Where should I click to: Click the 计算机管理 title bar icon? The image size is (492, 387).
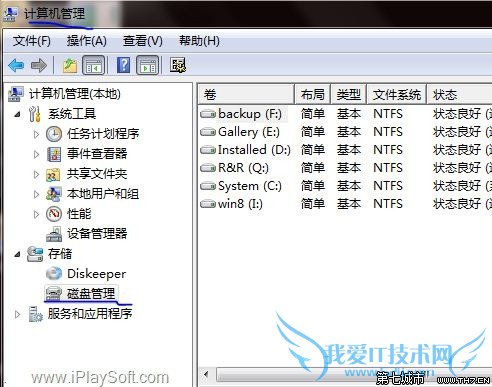pos(11,14)
